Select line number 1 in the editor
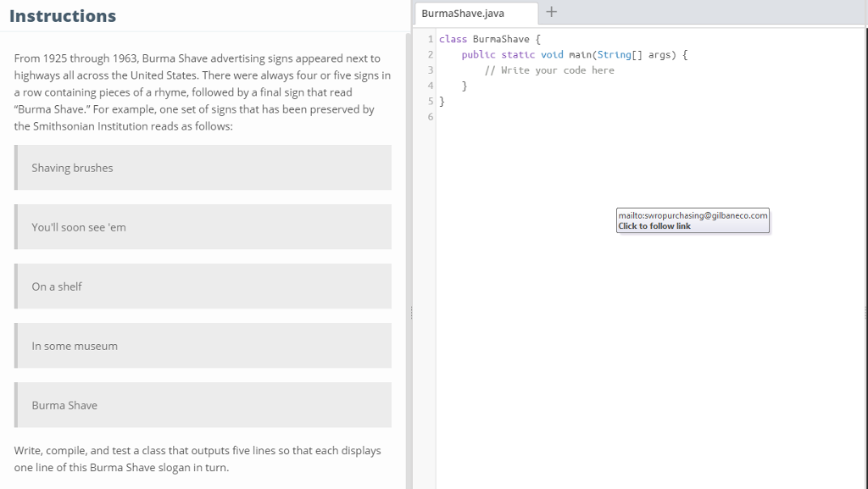This screenshot has height=489, width=868. (x=430, y=38)
